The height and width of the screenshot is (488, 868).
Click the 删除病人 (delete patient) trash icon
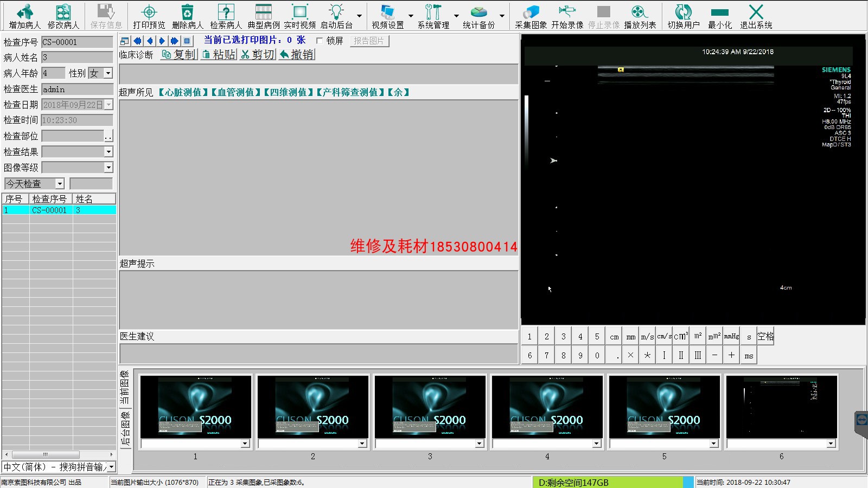(187, 12)
